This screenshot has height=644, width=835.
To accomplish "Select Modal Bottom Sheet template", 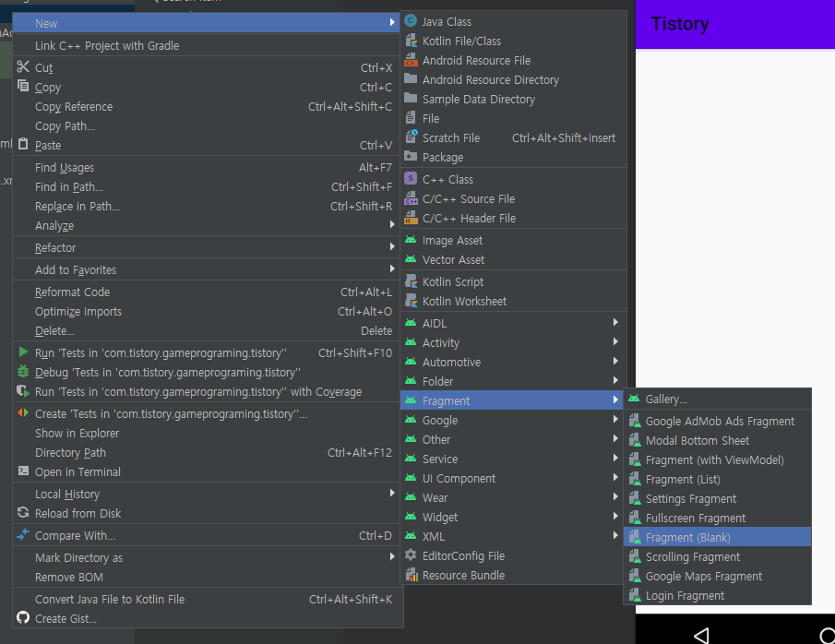I will [x=717, y=440].
